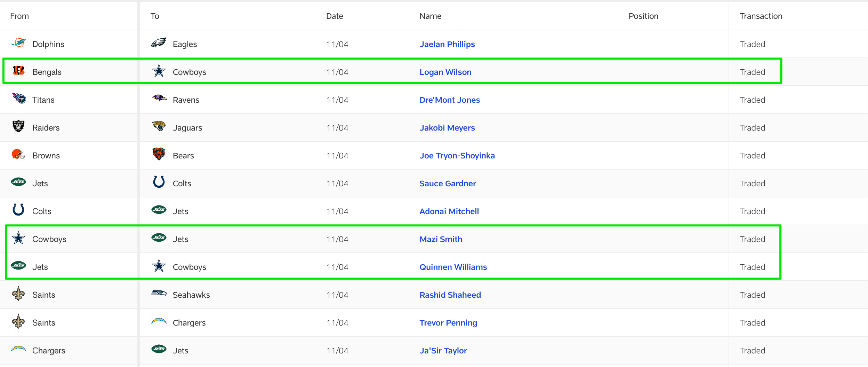Select the Eagles team name
This screenshot has height=367, width=868.
tap(185, 44)
